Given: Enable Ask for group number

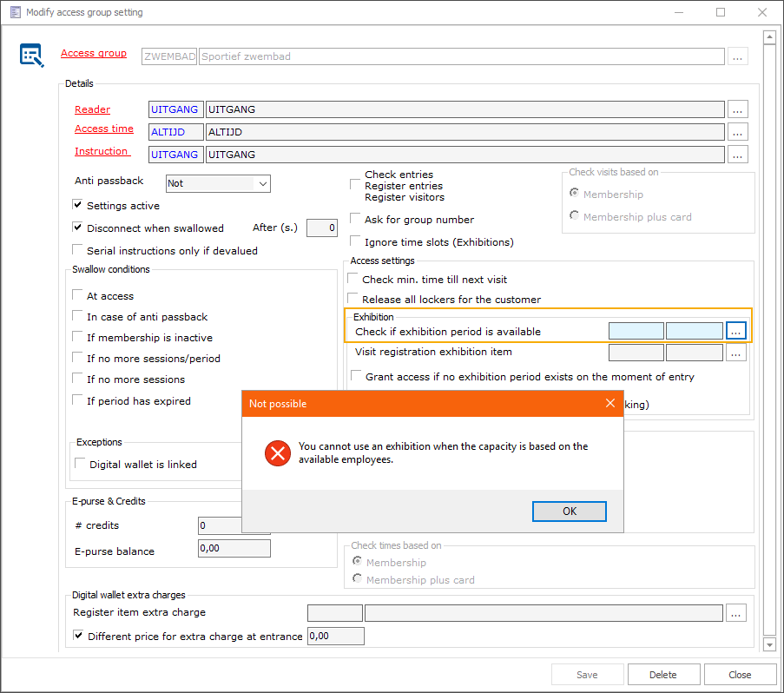Looking at the screenshot, I should (x=355, y=220).
